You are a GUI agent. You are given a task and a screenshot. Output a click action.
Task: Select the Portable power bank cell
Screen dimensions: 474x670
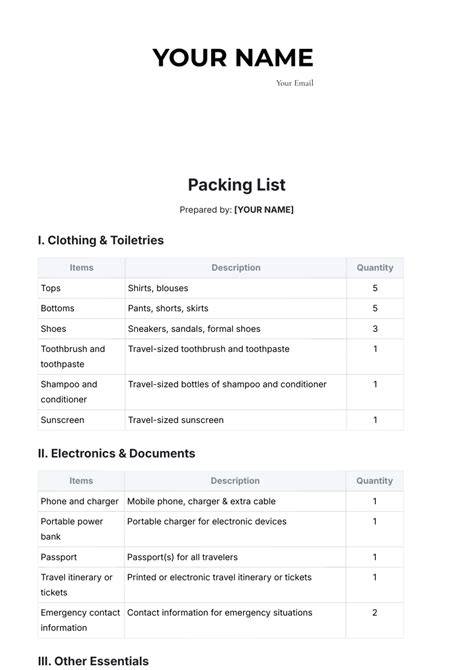(81, 529)
